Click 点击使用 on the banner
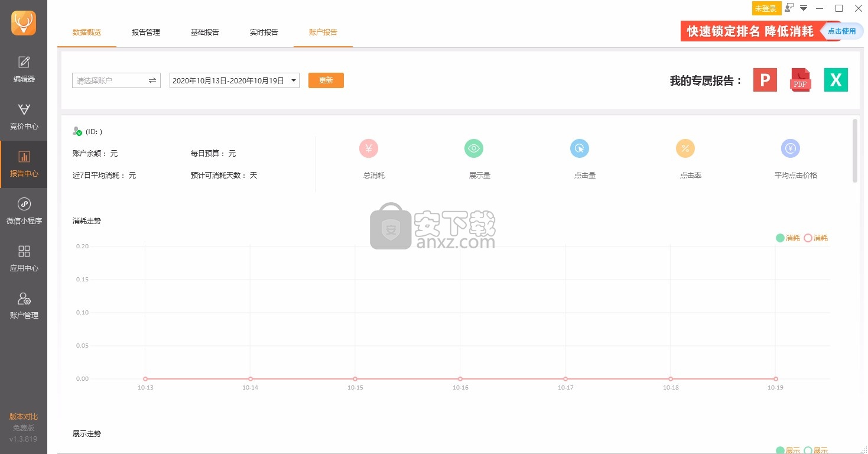 [x=841, y=31]
